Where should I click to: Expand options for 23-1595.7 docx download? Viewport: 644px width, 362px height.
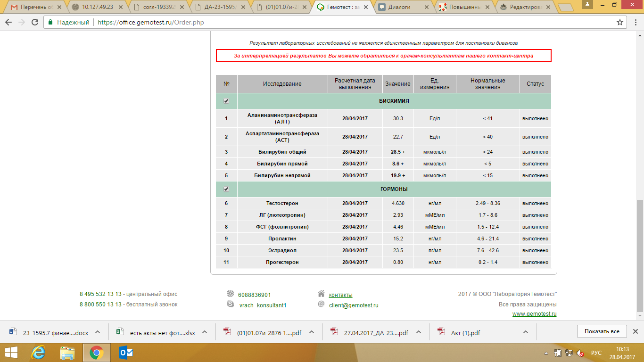pos(97,332)
